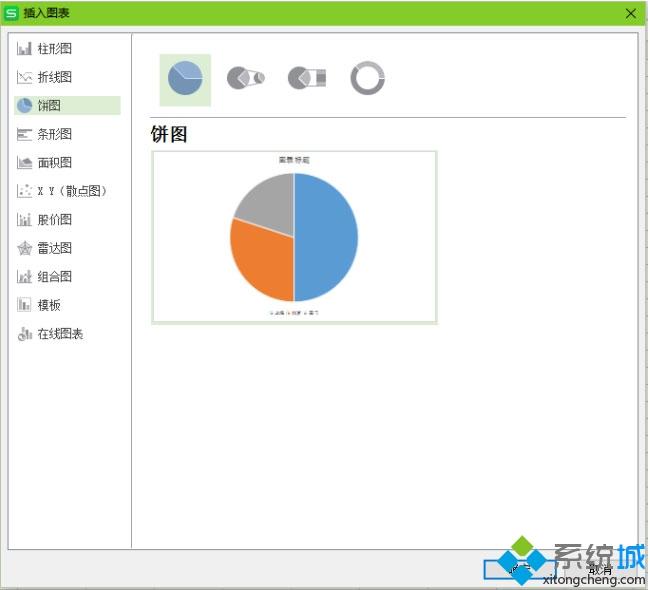The image size is (650, 590).
Task: Click the 折线图 line chart icon
Action: (24, 77)
